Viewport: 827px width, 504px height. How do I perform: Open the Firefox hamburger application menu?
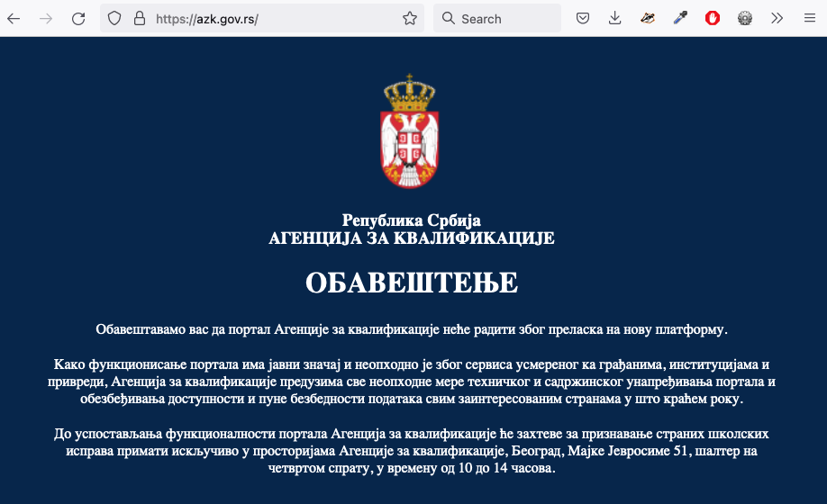pos(810,19)
